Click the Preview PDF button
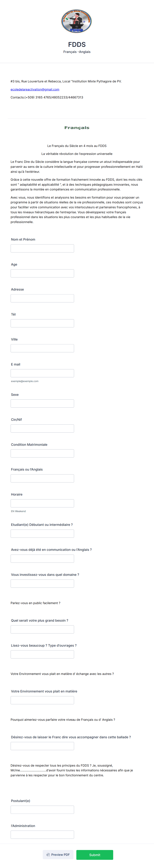 (58, 855)
